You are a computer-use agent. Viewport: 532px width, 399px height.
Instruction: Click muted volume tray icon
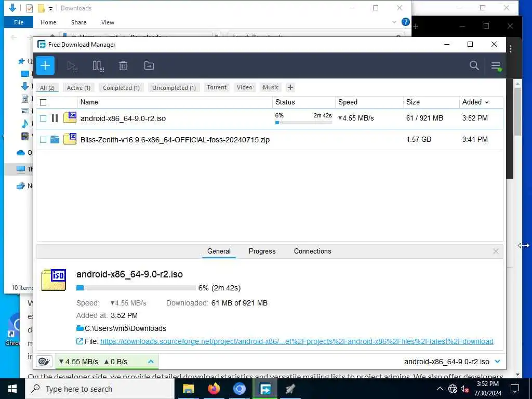pos(465,389)
